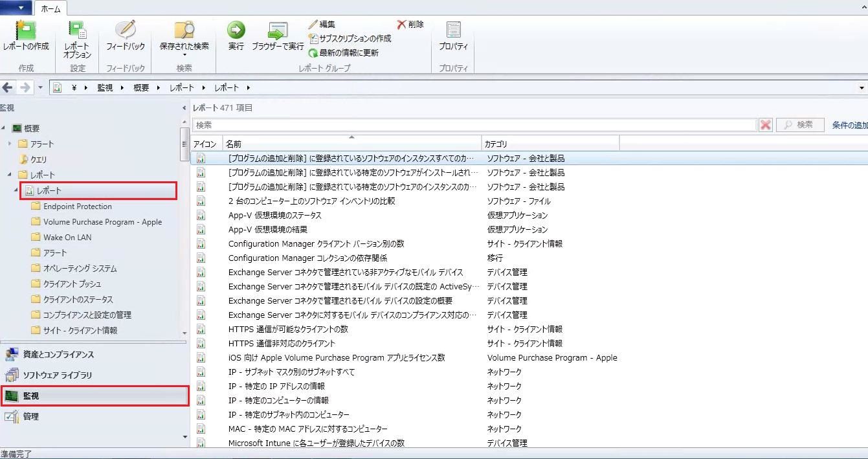Select the highlighted レポート tree node
This screenshot has width=868, height=459.
[98, 190]
